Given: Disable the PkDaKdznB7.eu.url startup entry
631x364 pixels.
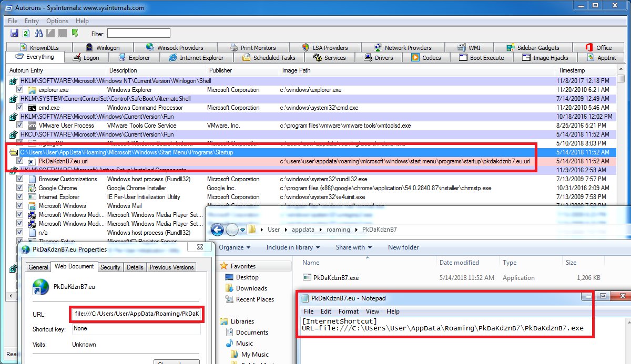Looking at the screenshot, I should 20,161.
